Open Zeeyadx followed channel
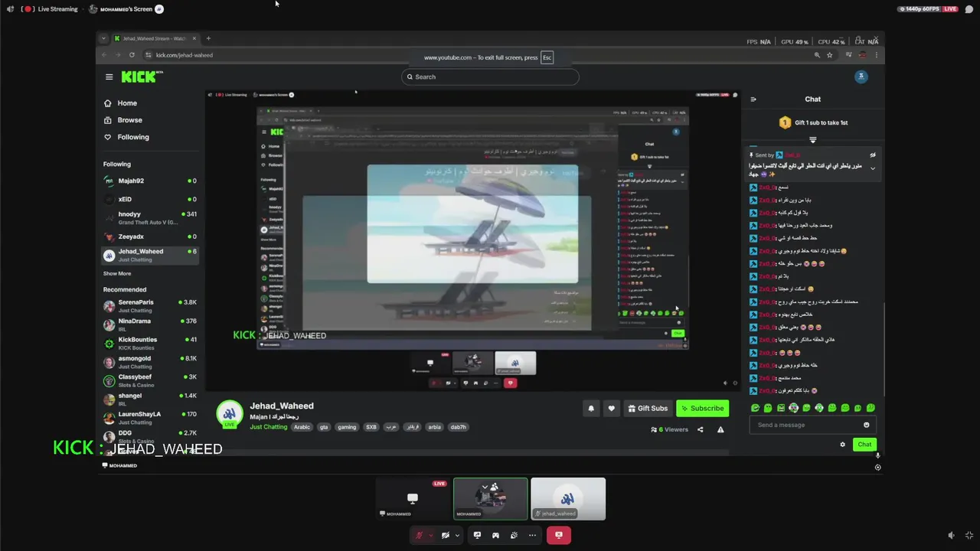 click(150, 236)
